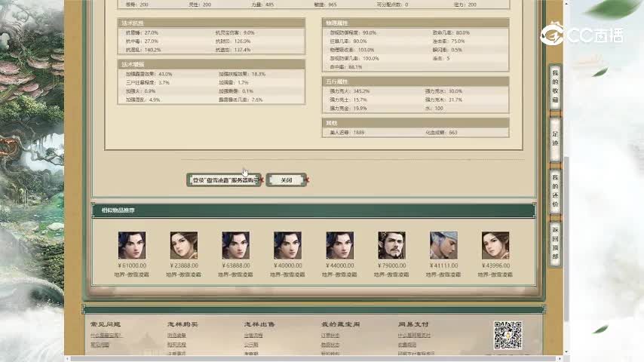Click the vertical scrollbar up arrow
This screenshot has width=644, height=362.
tap(566, 3)
